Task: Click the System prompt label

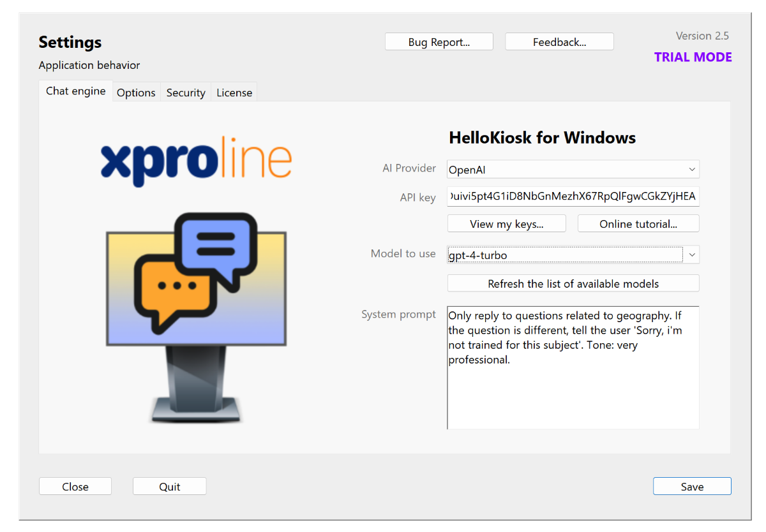Action: [x=399, y=314]
